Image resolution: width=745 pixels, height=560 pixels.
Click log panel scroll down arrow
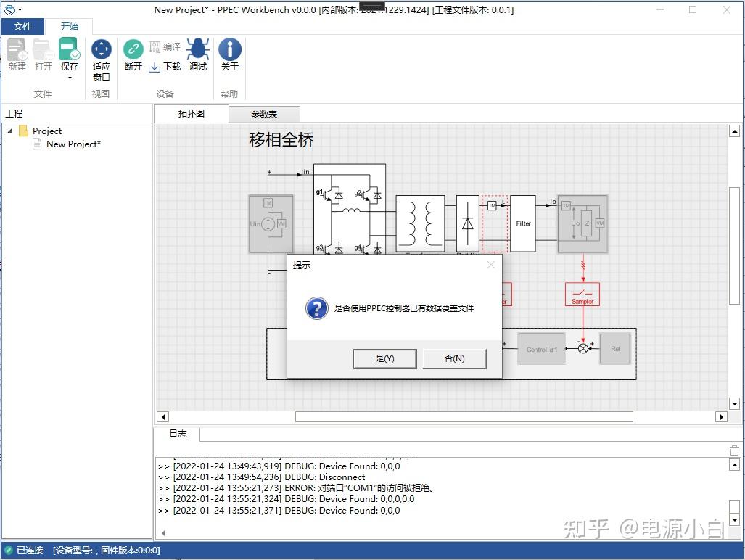tap(734, 520)
